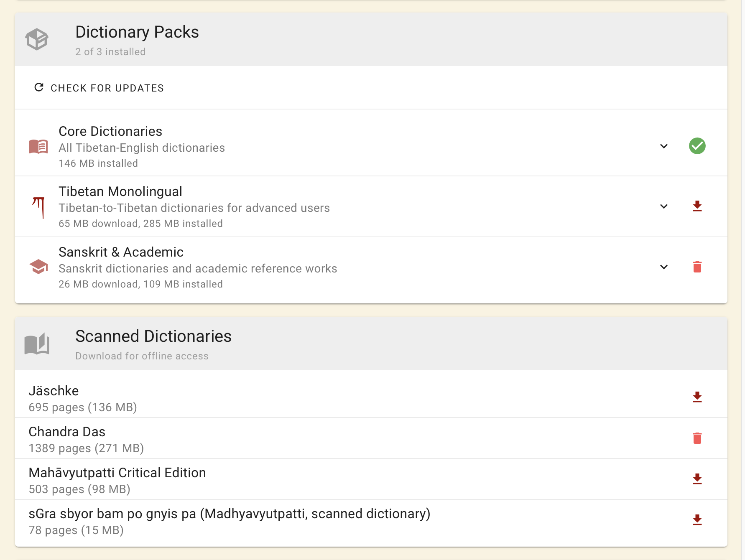The image size is (745, 560).
Task: Click the Dictionary Packs header
Action: point(137,32)
